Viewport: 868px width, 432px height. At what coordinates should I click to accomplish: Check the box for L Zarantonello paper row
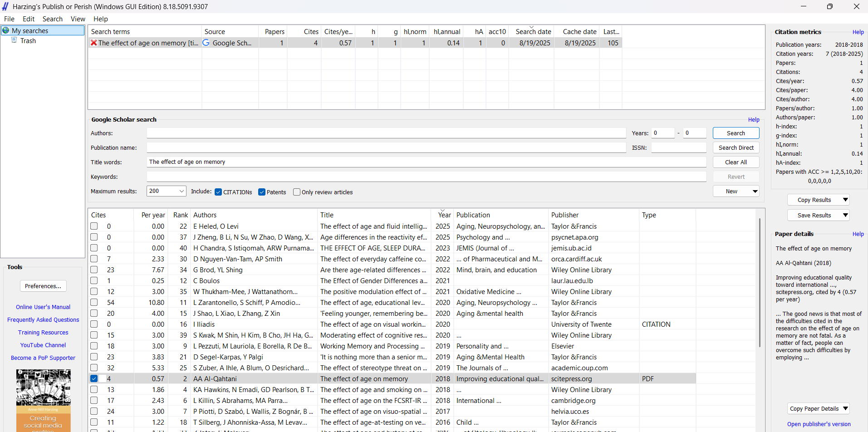click(94, 302)
